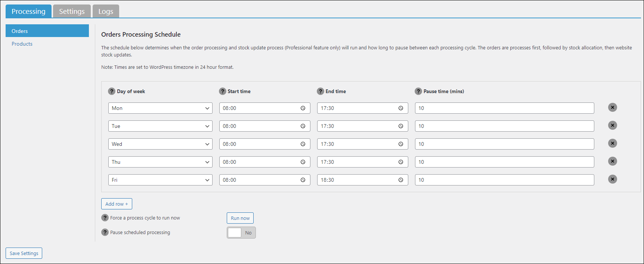Toggle Pause scheduled processing switch

coord(241,233)
